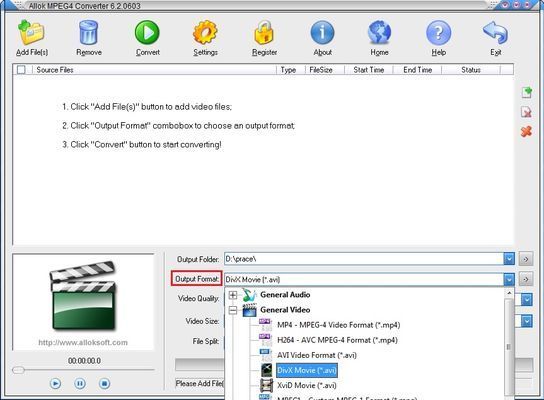Viewport: 544px width, 400px height.
Task: Pause the preview video
Action: [80, 383]
